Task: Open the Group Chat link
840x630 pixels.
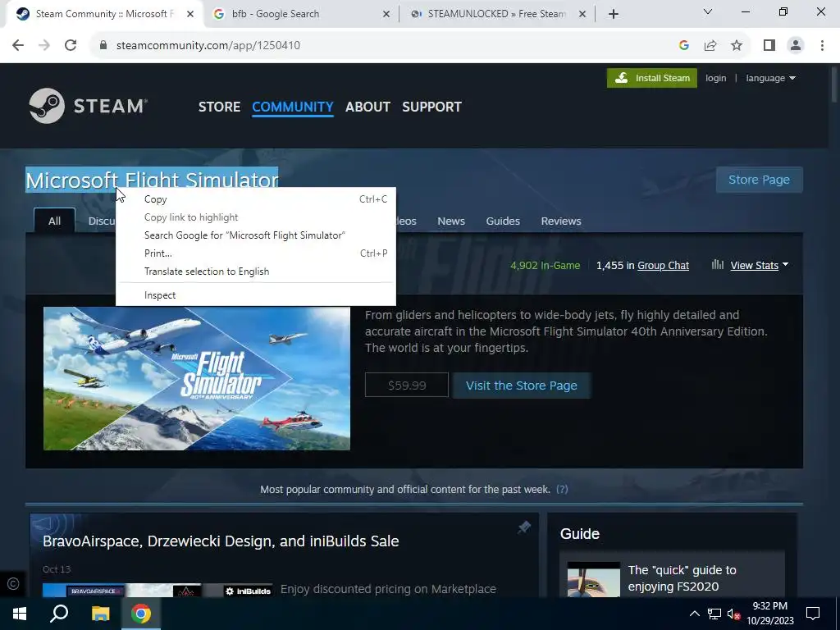Action: 663,266
